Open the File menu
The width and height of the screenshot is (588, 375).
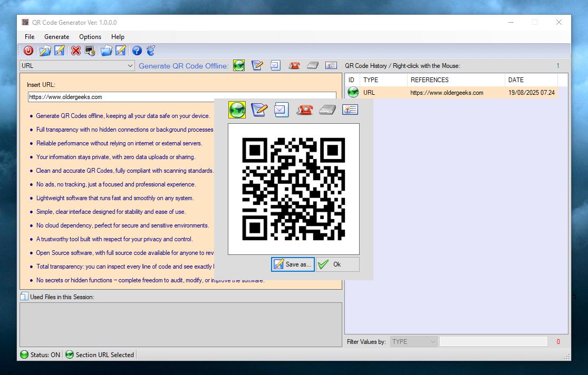coord(30,37)
